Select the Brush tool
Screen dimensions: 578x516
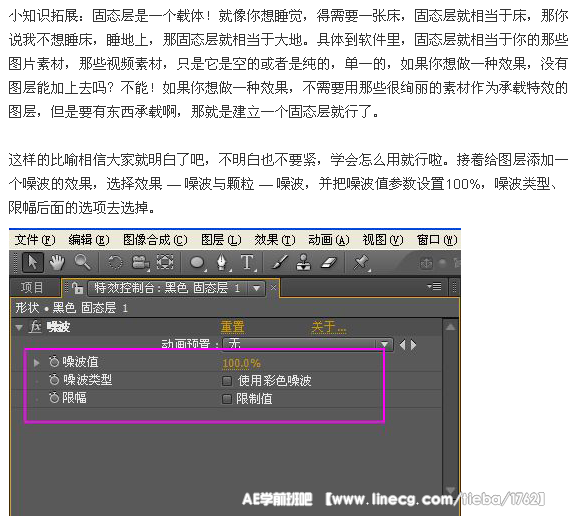click(280, 263)
